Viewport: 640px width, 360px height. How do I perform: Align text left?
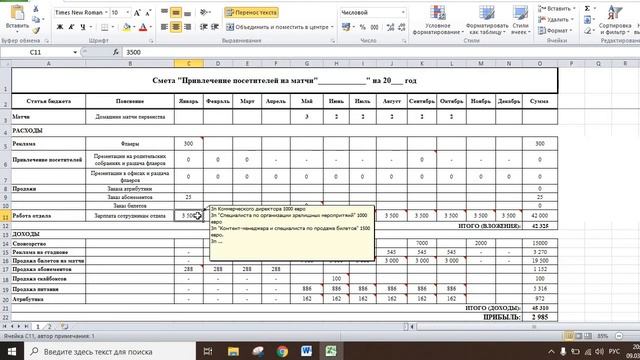coord(164,27)
